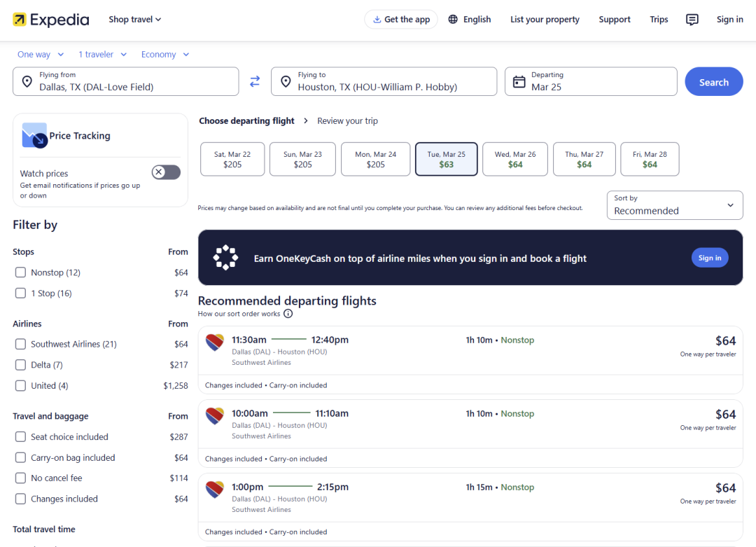The width and height of the screenshot is (756, 547).
Task: Click the chevron after Choose departing flight
Action: point(306,120)
